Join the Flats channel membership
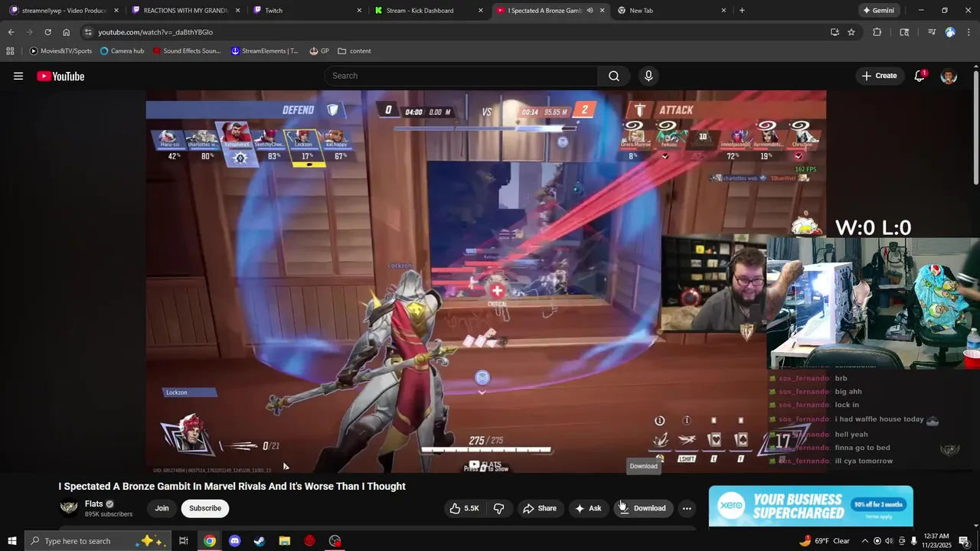The width and height of the screenshot is (980, 551). coord(162,508)
